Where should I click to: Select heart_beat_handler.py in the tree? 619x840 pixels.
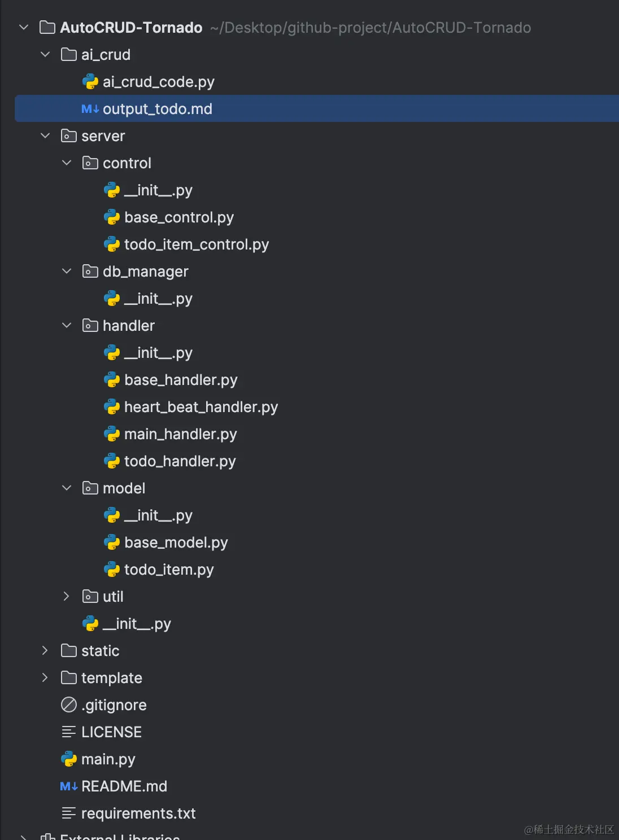(200, 407)
